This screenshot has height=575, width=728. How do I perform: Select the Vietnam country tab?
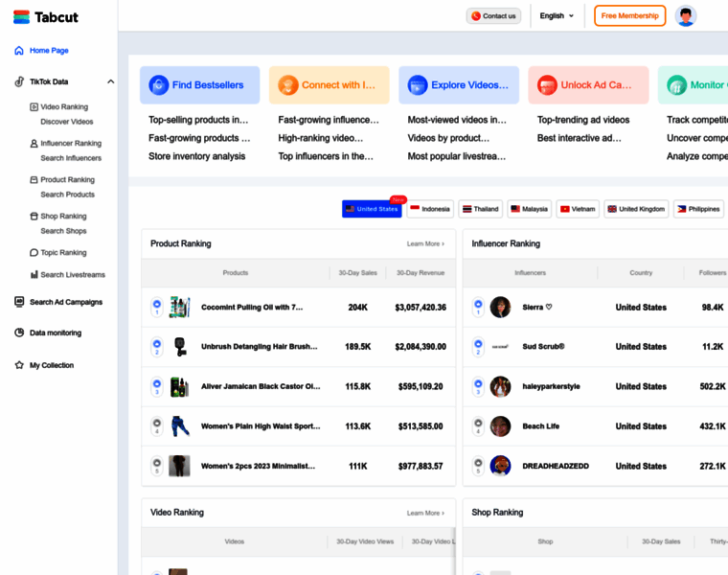coord(578,209)
